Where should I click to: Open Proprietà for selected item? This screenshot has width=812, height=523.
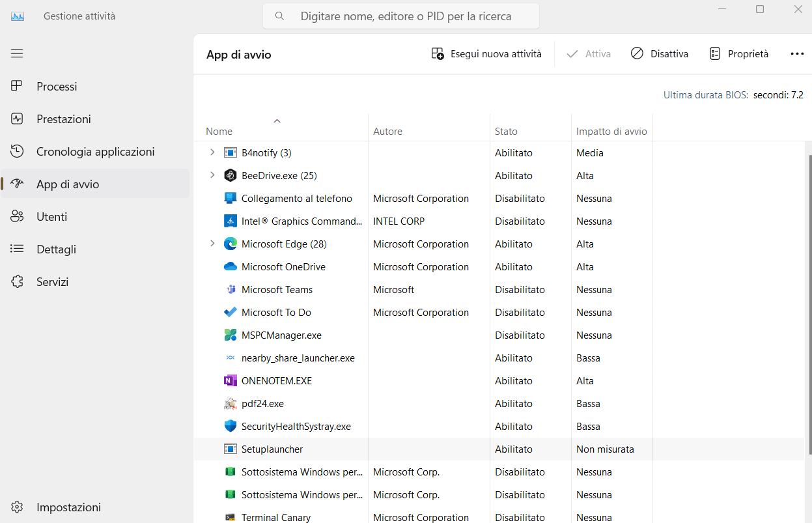[739, 54]
